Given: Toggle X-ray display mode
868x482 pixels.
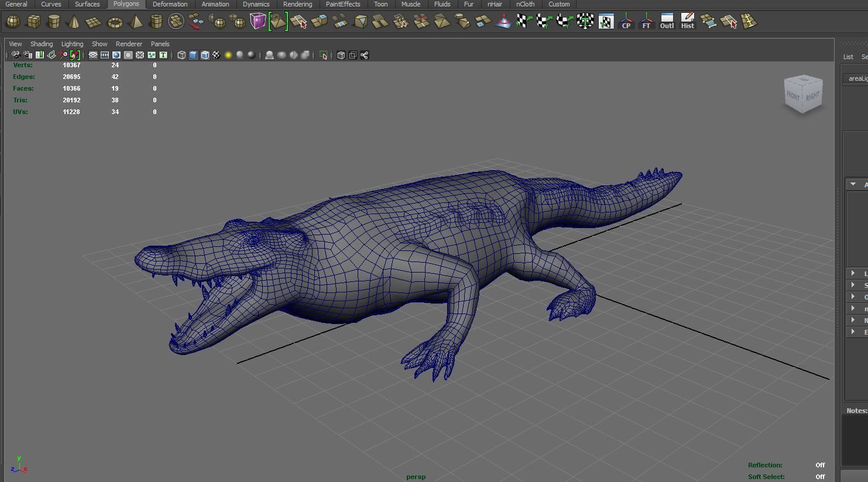Looking at the screenshot, I should click(x=341, y=55).
